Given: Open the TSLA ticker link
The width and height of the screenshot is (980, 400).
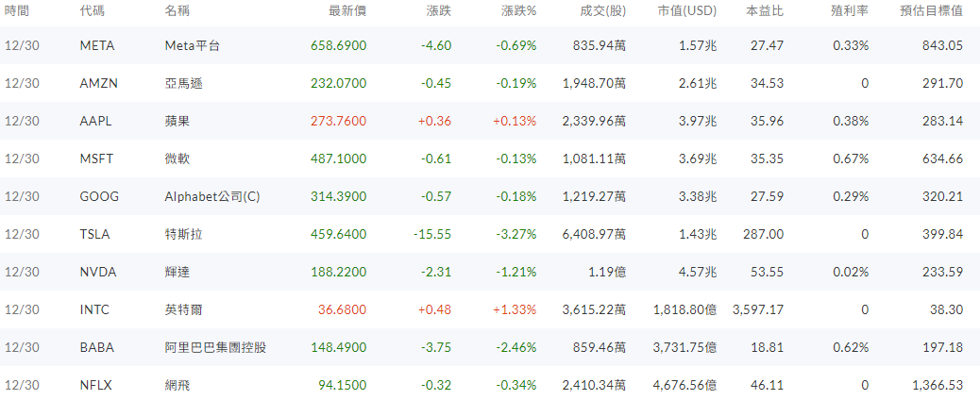Looking at the screenshot, I should [95, 234].
